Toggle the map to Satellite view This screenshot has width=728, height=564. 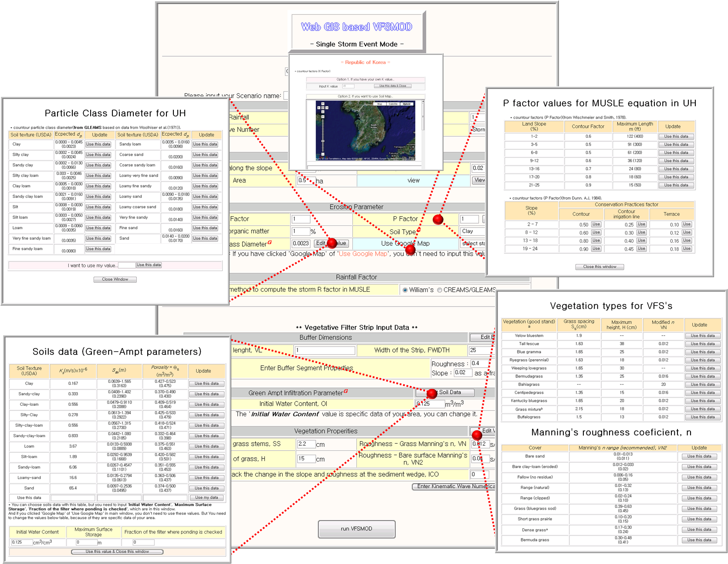click(393, 104)
